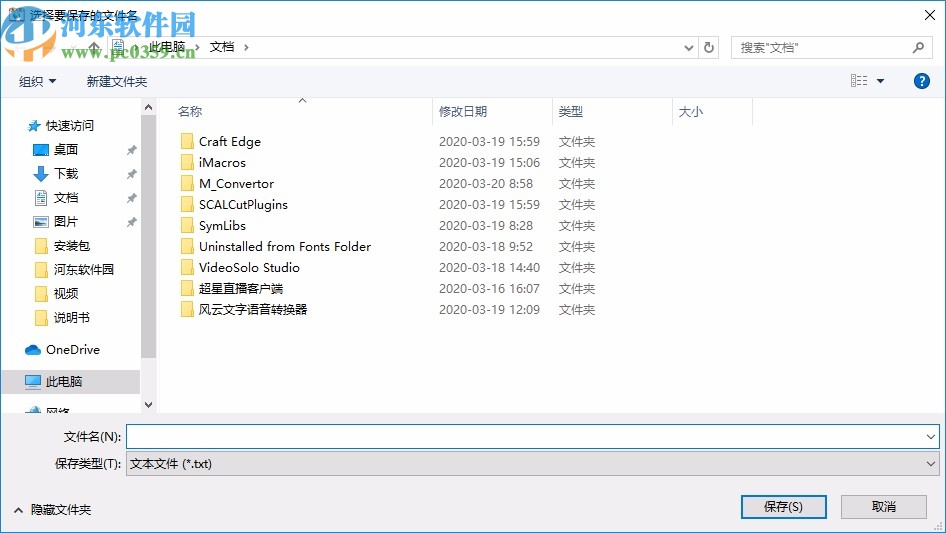Screen dimensions: 946x533
Task: Sort by the 大小 column header
Action: [x=691, y=112]
